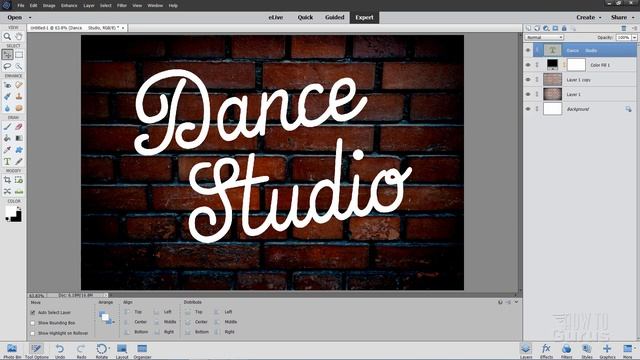640x360 pixels.
Task: Select the Paint Bucket tool
Action: point(7,138)
